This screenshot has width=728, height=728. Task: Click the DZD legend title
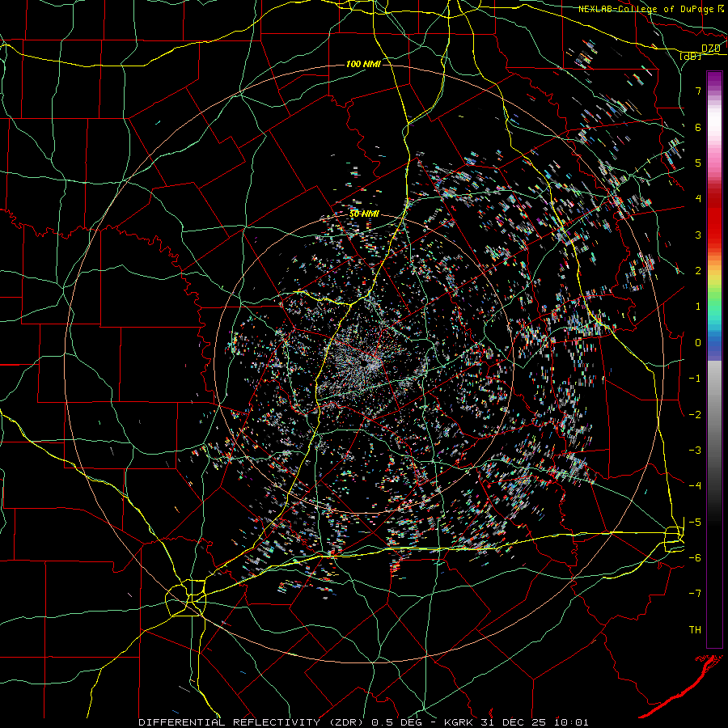710,49
